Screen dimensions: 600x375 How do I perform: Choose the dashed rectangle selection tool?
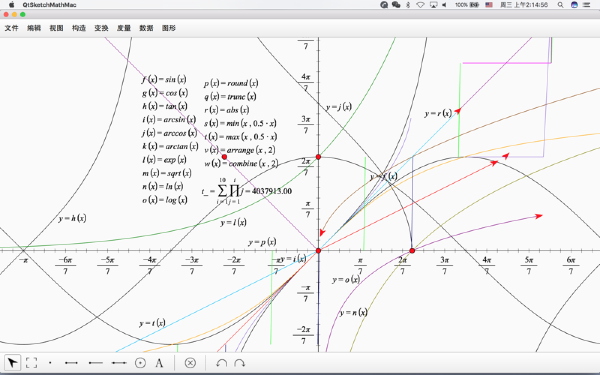tap(31, 362)
